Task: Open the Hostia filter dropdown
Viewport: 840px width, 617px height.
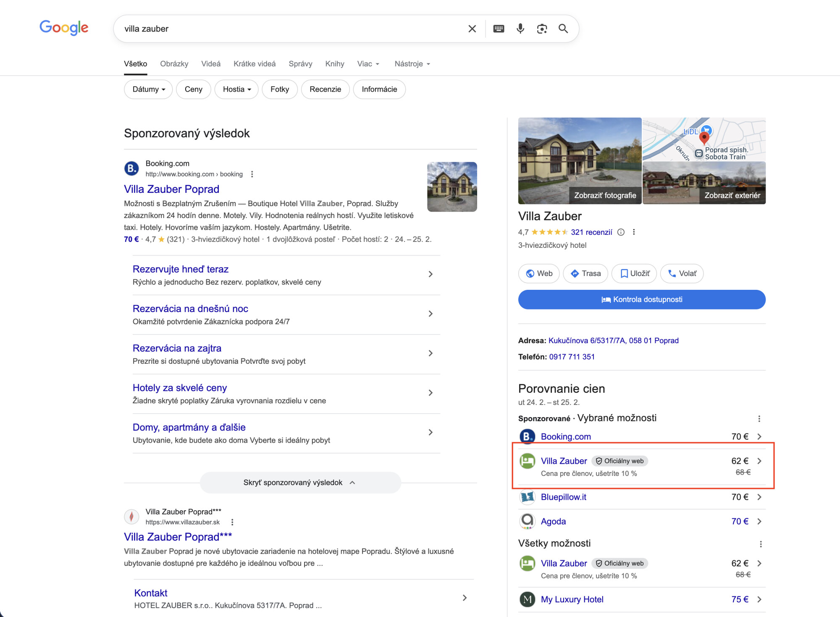Action: tap(236, 89)
